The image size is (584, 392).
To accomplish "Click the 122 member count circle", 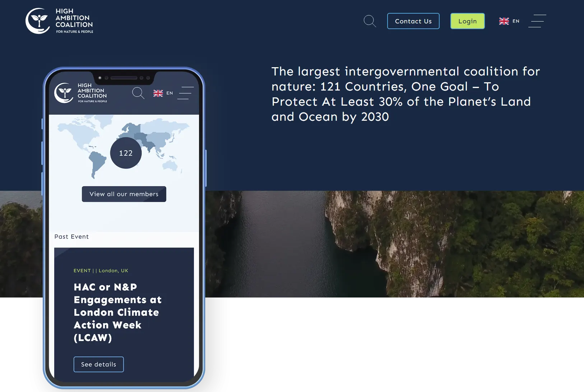I will 126,153.
